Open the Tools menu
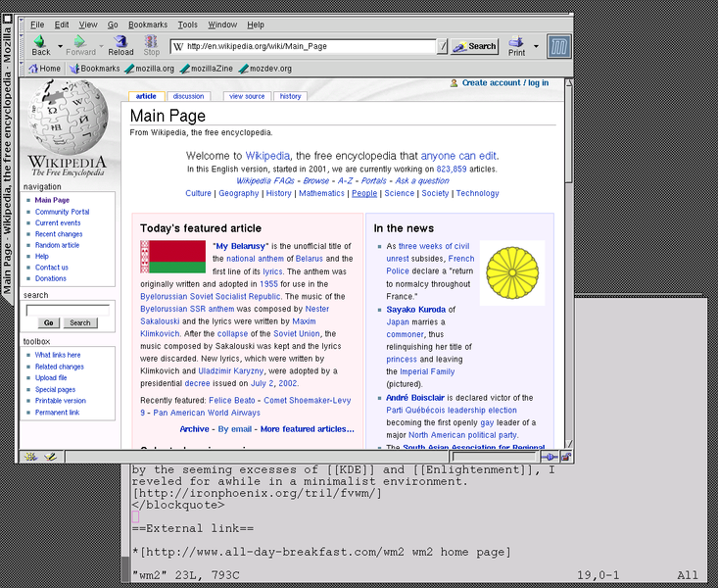The image size is (718, 588). [x=188, y=24]
